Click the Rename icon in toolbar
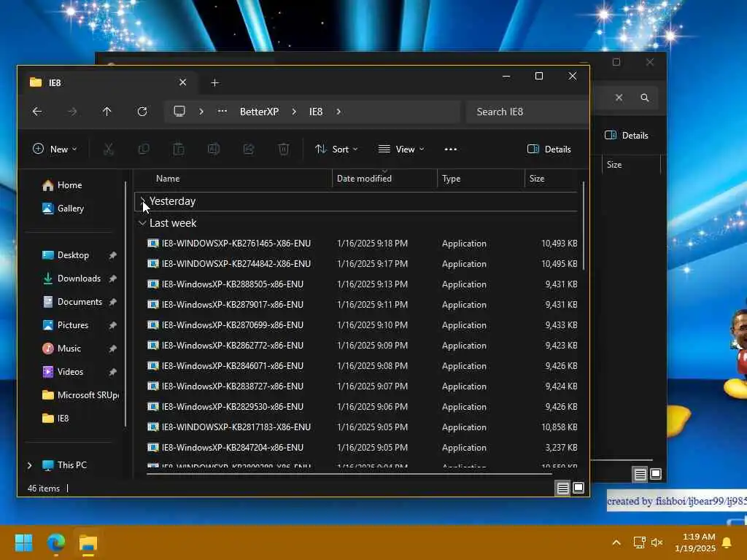This screenshot has width=747, height=560. [214, 149]
